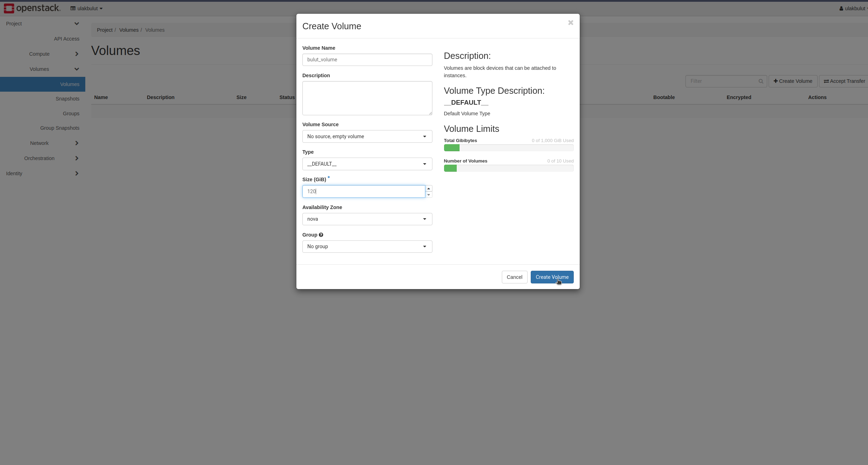Click the Description column header in the table

point(161,97)
